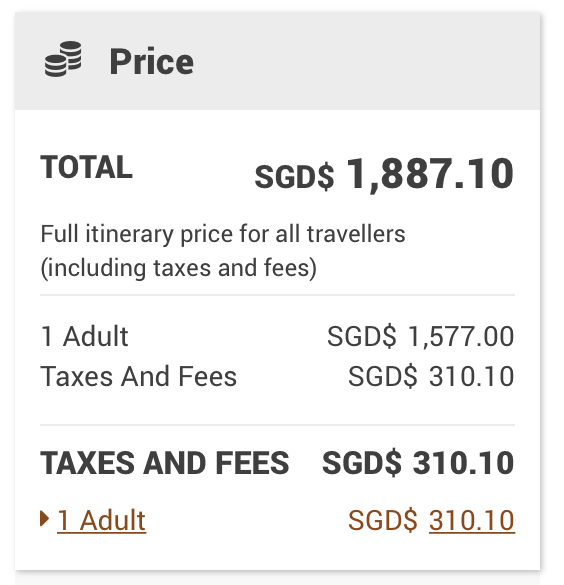Click the Price panel header title
Viewport: 564px width, 585px height.
(x=151, y=62)
